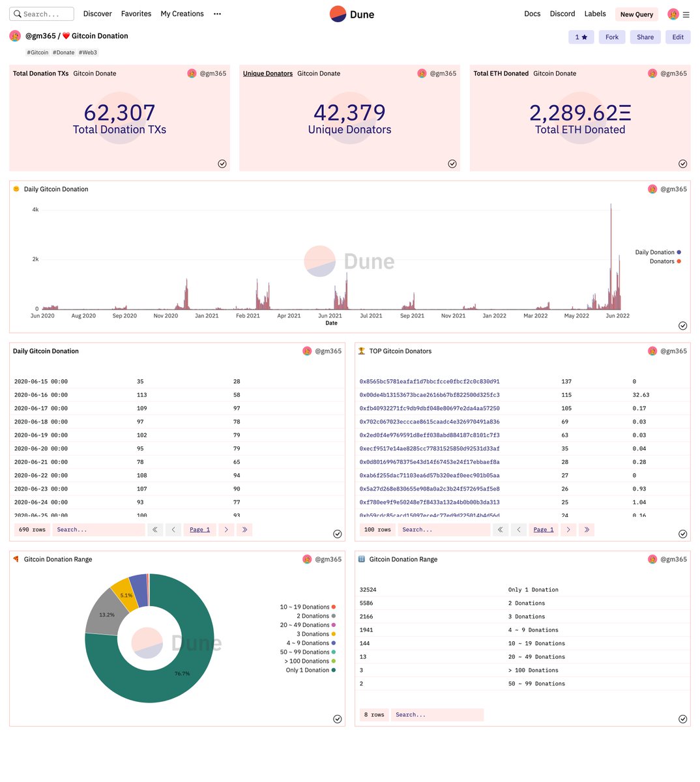Toggle the Daily Donation series in chart legend

[658, 252]
